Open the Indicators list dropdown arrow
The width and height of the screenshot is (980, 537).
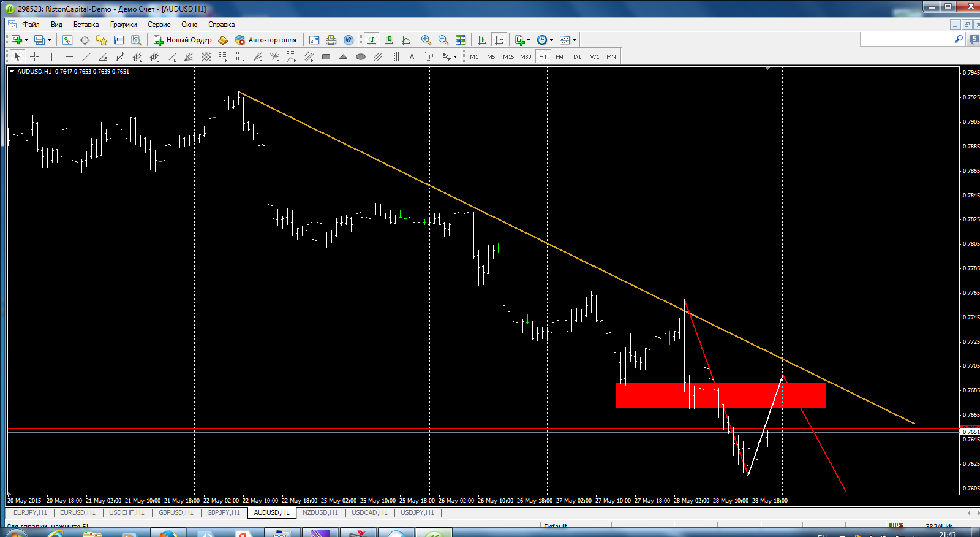pyautogui.click(x=529, y=40)
